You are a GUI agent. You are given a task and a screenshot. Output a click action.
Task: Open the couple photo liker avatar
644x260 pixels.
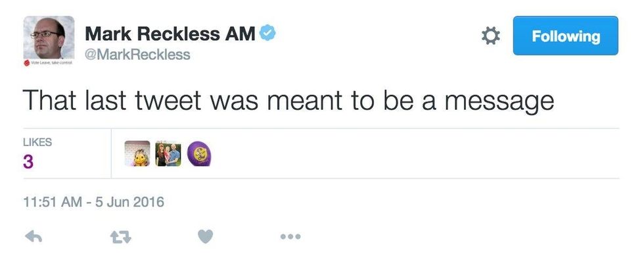pos(168,153)
